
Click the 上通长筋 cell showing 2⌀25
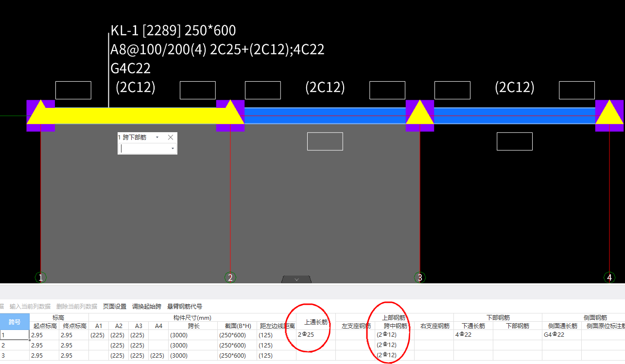[x=316, y=335]
